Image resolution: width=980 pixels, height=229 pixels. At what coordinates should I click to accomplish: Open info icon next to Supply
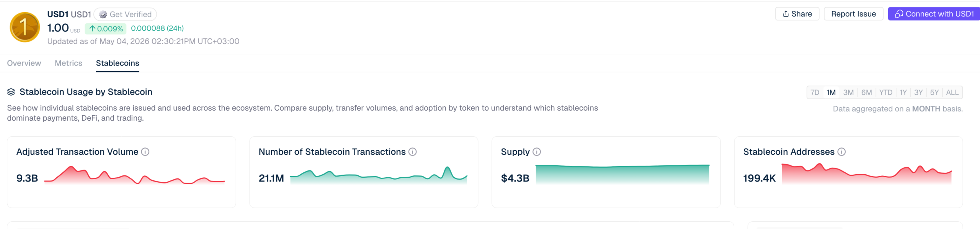537,152
